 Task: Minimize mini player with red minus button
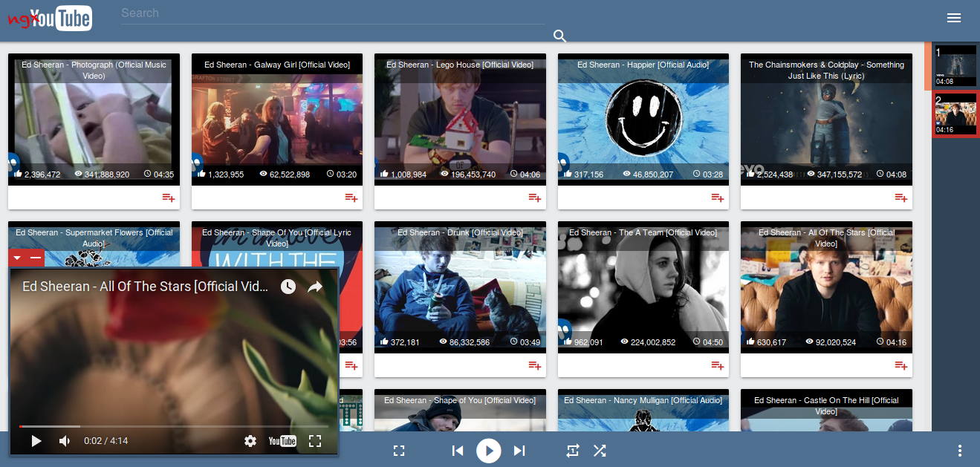[35, 258]
